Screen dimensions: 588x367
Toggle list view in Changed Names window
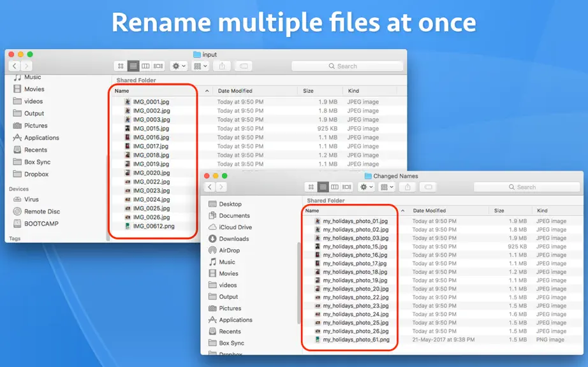[323, 187]
